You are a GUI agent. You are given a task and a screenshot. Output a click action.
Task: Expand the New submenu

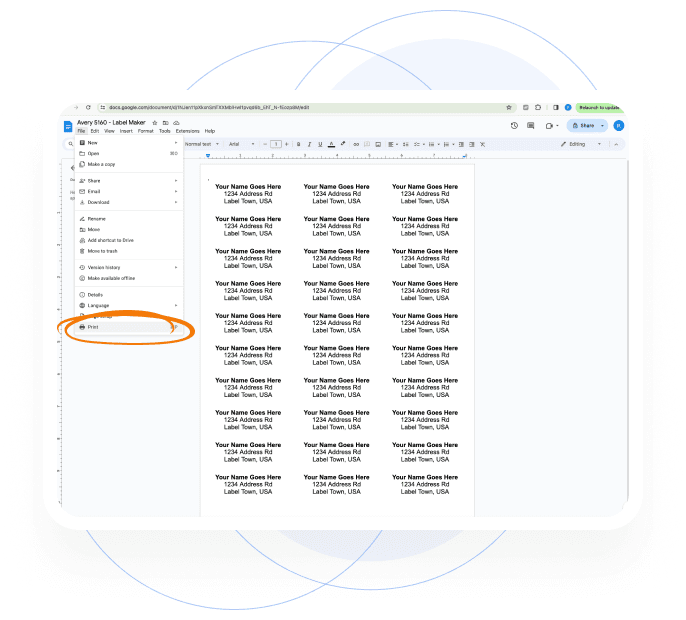[x=129, y=143]
